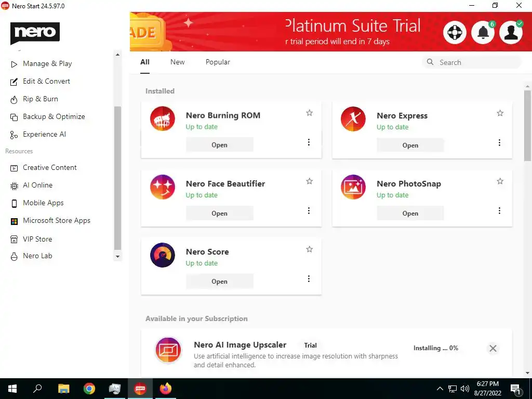The image size is (532, 399).
Task: Focus the Search input field
Action: pyautogui.click(x=472, y=62)
